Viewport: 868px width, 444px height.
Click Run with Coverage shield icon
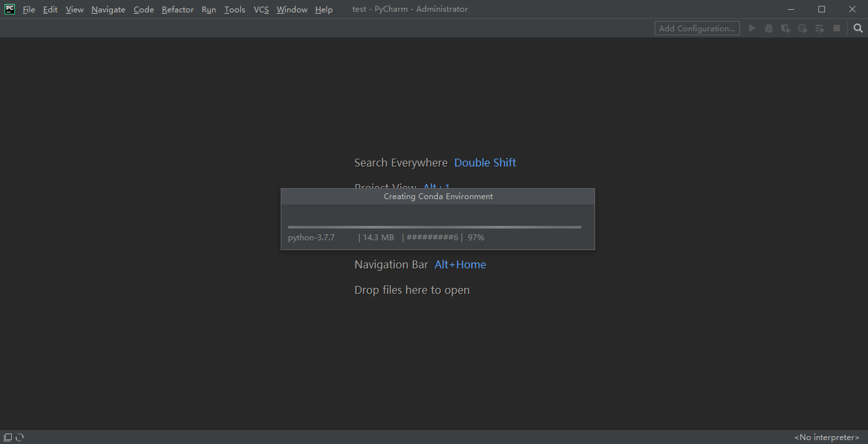point(786,28)
